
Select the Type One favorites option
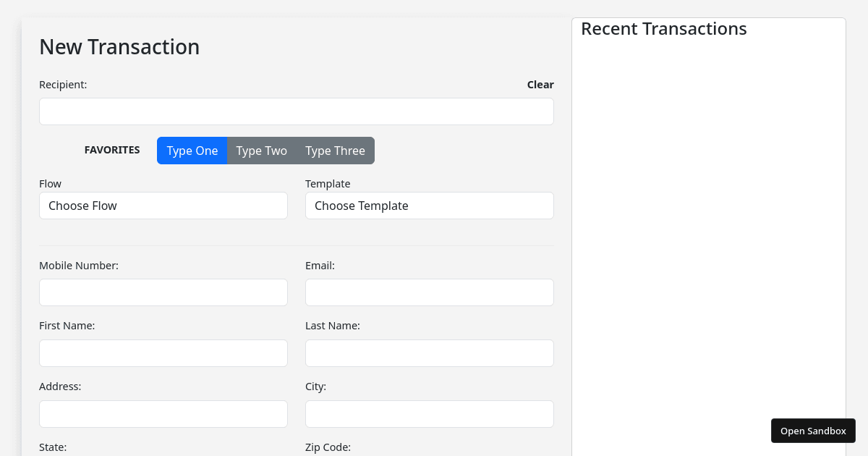pyautogui.click(x=192, y=151)
